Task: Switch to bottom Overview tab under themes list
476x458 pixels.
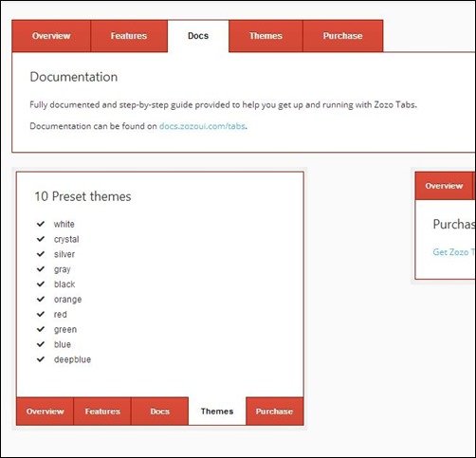Action: coord(45,412)
